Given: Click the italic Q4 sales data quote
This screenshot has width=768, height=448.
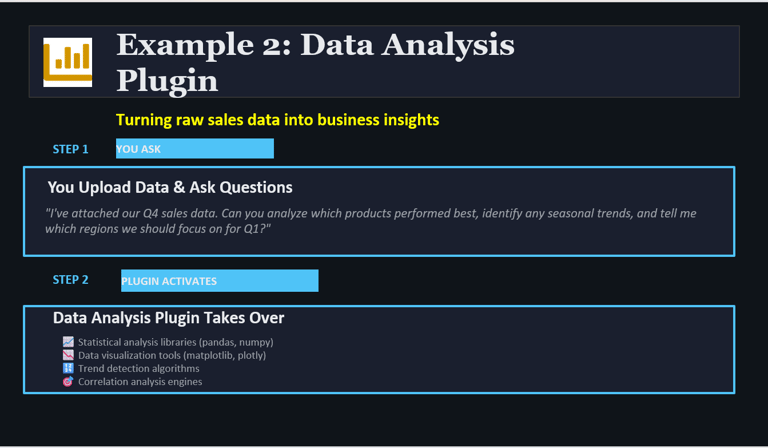Looking at the screenshot, I should pos(370,221).
